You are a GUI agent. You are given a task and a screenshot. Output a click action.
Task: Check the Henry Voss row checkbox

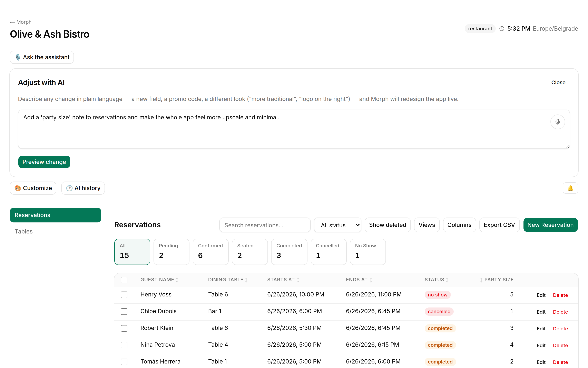124,295
